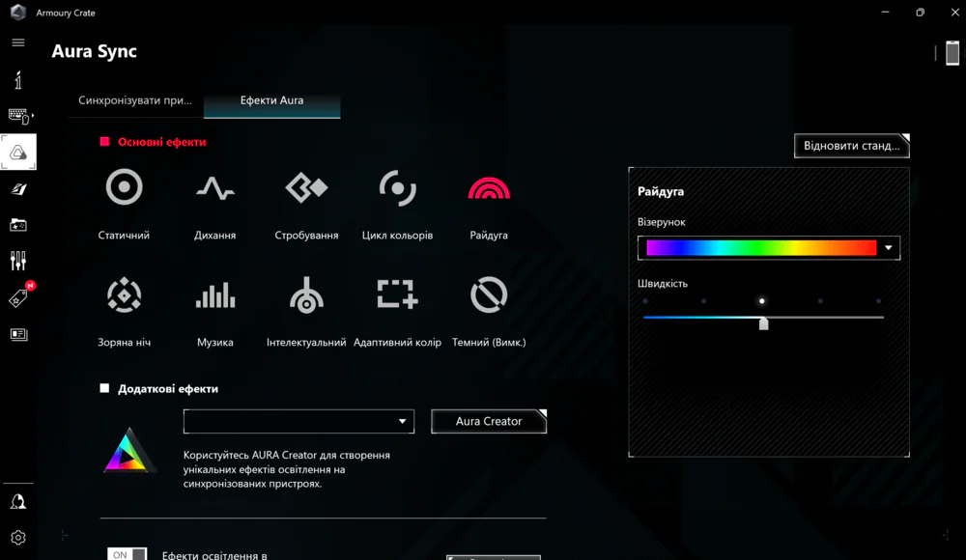966x560 pixels.
Task: Click the Aura Creator button
Action: point(489,421)
